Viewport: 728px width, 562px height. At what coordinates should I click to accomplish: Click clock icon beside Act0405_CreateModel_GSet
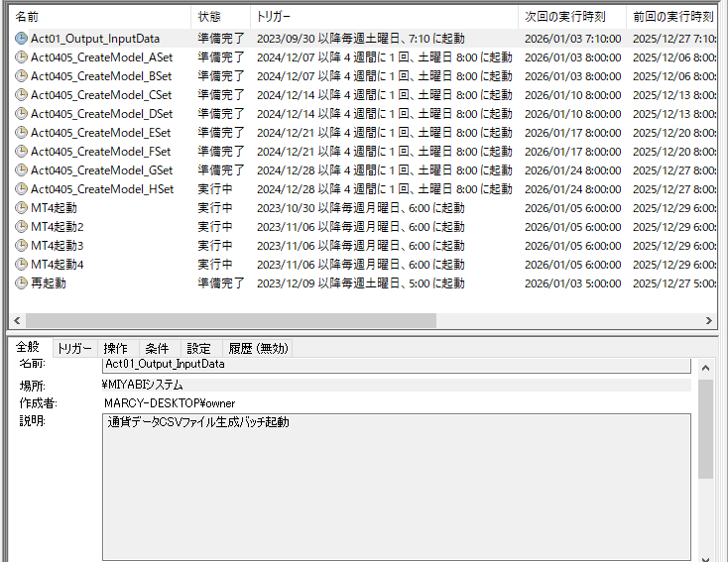(21, 170)
